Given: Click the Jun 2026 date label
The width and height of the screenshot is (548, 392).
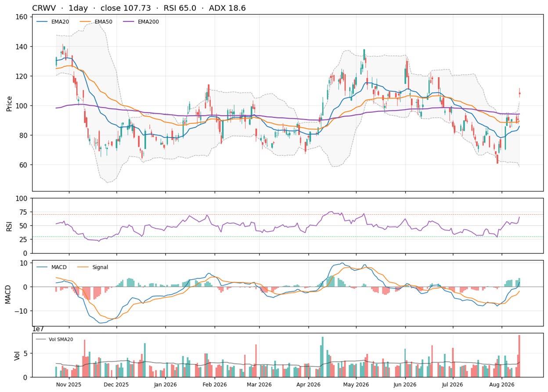Looking at the screenshot, I should (404, 384).
